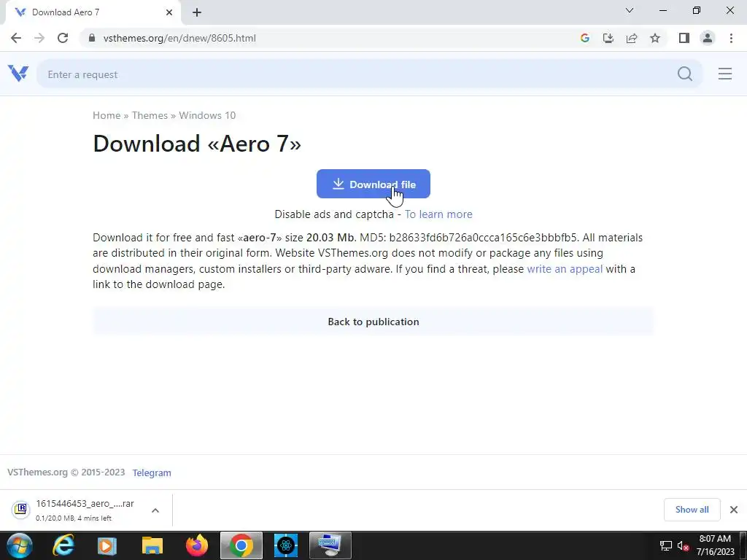Open the Windows Start menu
This screenshot has height=560, width=747.
19,545
